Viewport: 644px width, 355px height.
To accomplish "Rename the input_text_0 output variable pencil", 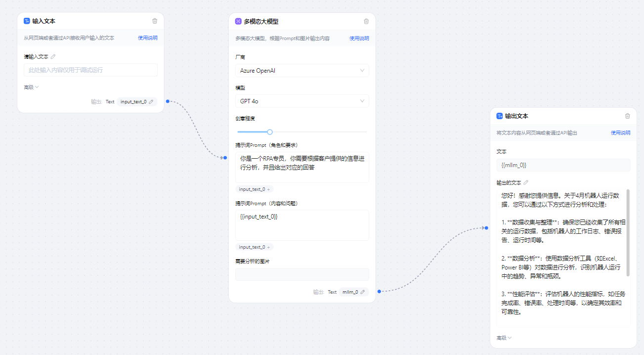I will pos(151,102).
